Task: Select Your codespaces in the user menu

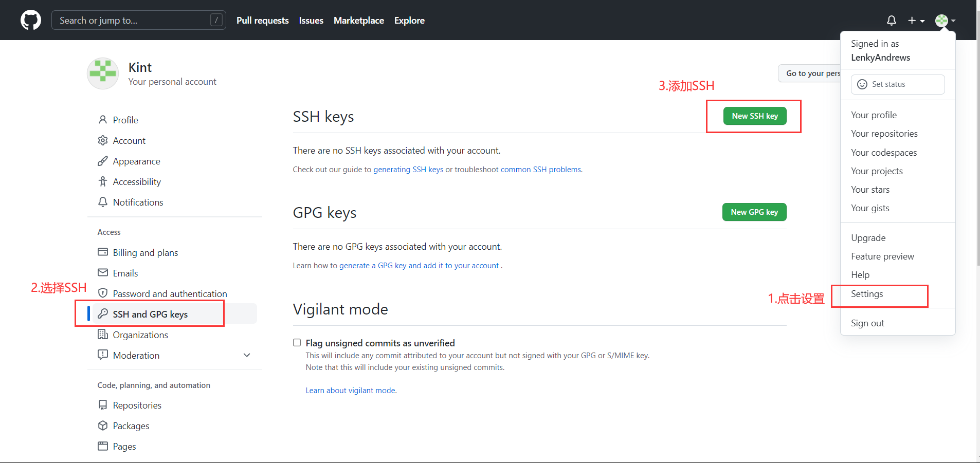Action: [x=898, y=153]
